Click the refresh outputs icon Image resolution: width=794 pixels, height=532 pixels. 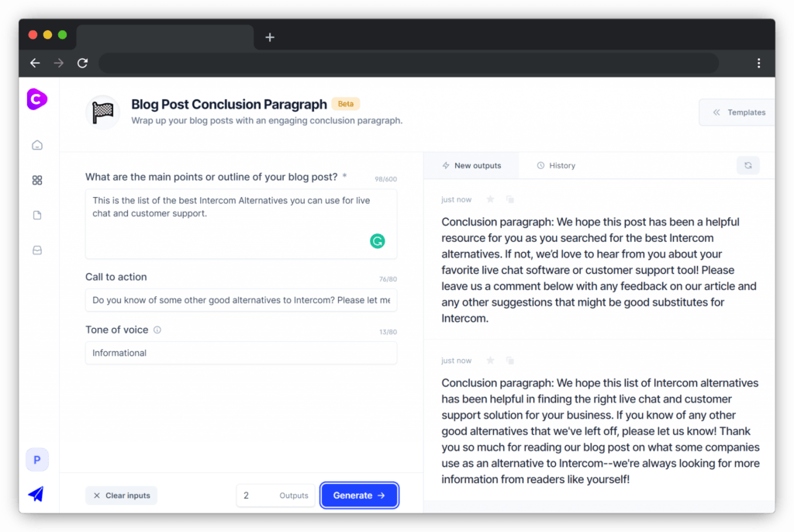click(748, 165)
